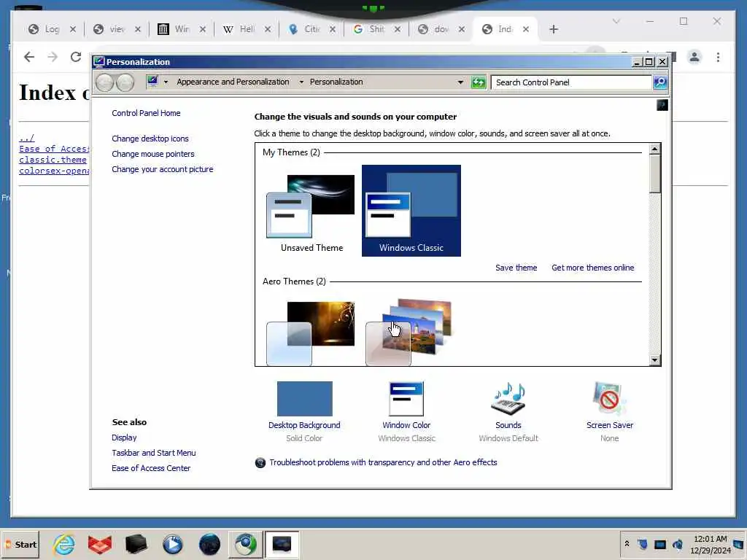The width and height of the screenshot is (747, 560).
Task: Open Internet Explorer from the taskbar
Action: click(x=64, y=544)
